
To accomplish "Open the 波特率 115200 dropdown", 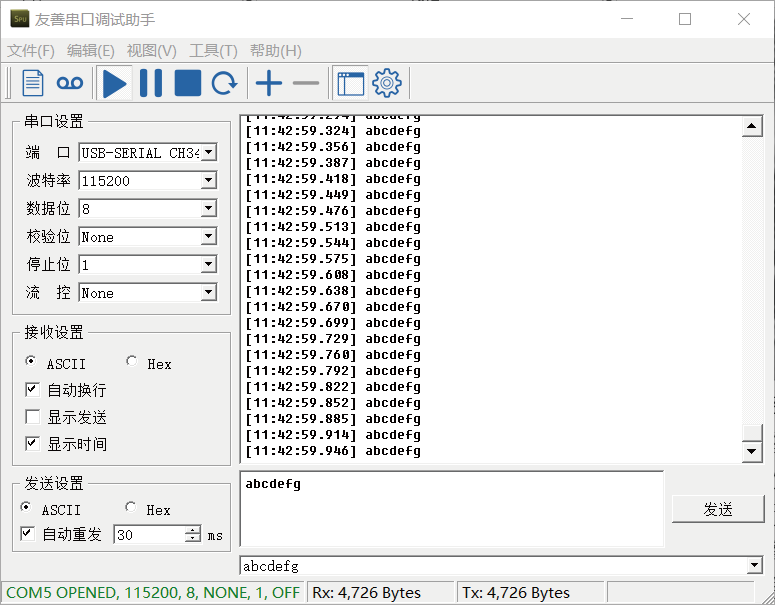I will (x=209, y=180).
